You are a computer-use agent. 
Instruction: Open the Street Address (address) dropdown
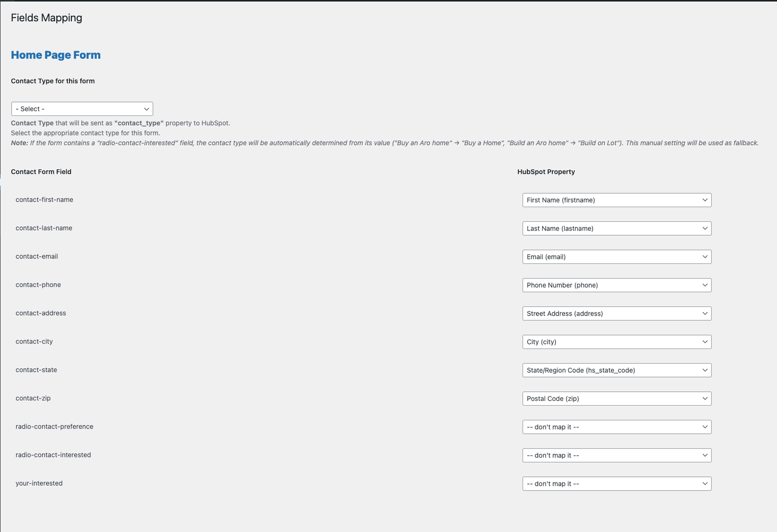pyautogui.click(x=617, y=314)
